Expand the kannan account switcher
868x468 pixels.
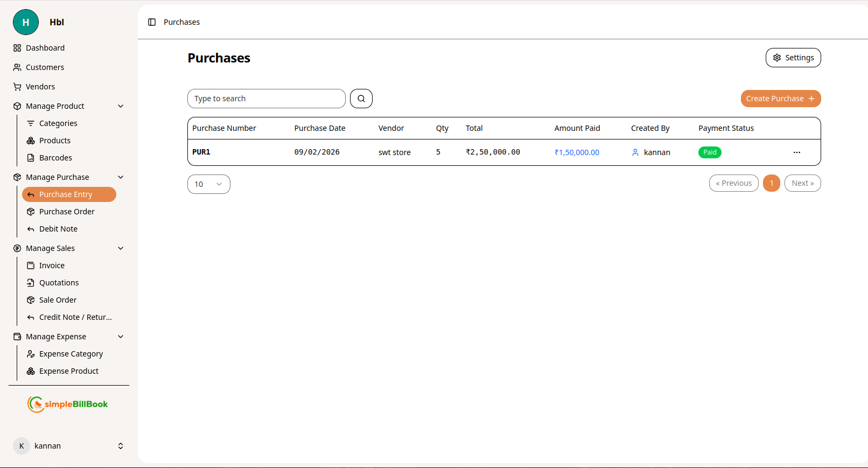(x=121, y=446)
